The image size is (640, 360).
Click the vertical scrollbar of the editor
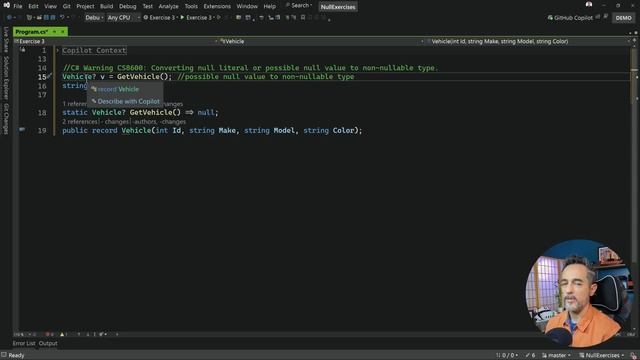(634, 188)
